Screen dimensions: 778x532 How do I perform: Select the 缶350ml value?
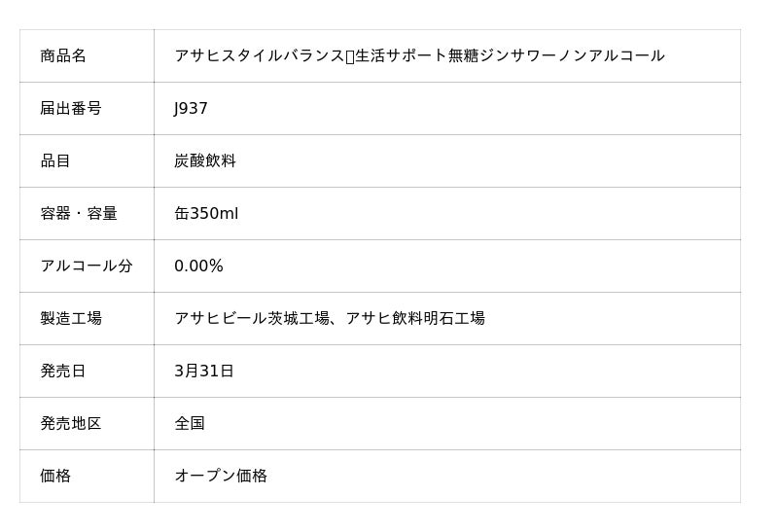pos(206,213)
